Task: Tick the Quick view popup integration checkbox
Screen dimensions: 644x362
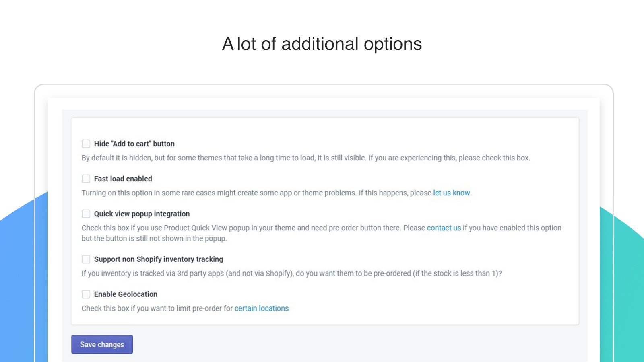Action: click(86, 214)
